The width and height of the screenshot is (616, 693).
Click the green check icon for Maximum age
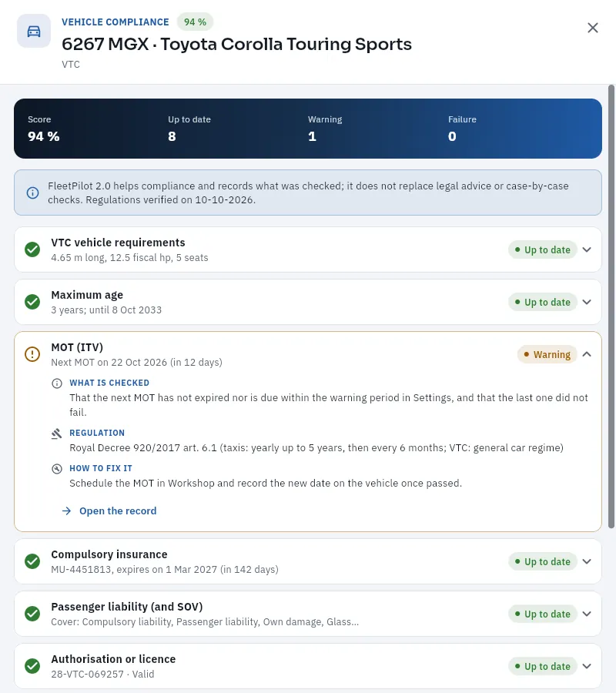click(x=32, y=302)
